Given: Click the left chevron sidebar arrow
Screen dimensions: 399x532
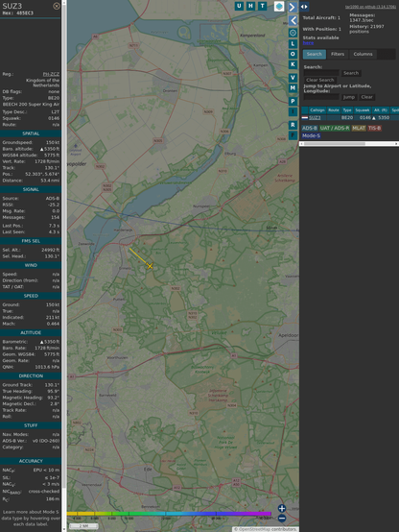Looking at the screenshot, I should coord(293,21).
